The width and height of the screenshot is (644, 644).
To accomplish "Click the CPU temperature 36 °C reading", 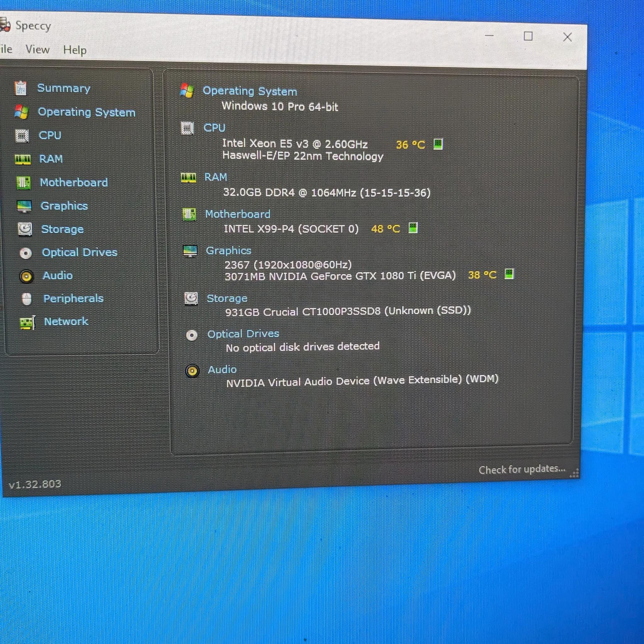I will (x=411, y=145).
